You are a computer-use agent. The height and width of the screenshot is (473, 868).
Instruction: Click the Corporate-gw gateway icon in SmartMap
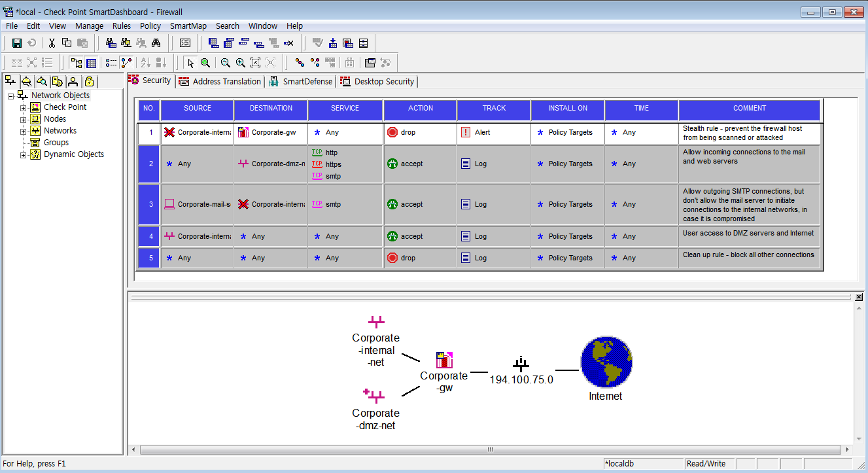[x=444, y=359]
